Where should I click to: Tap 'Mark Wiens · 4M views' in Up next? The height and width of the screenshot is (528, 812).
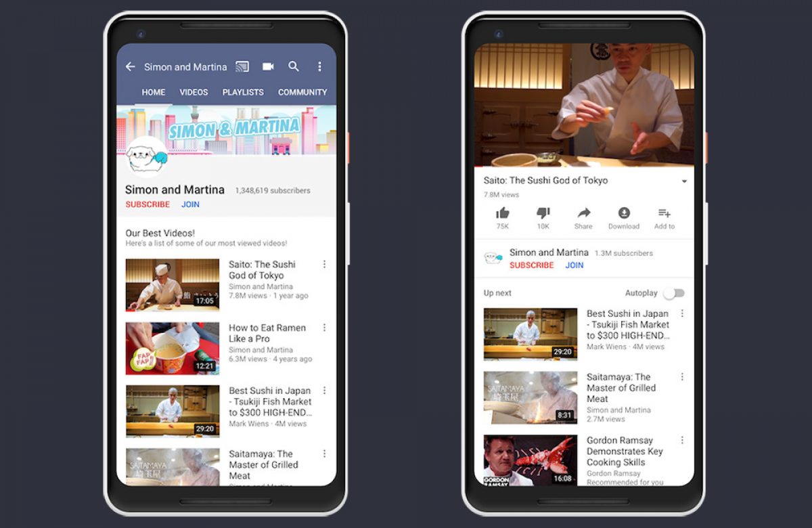(x=625, y=347)
